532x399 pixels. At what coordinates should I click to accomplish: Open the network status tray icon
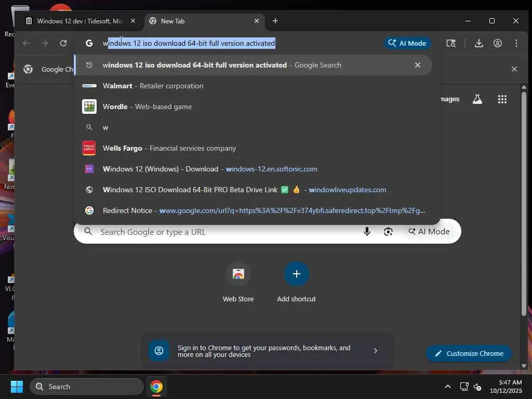point(464,387)
